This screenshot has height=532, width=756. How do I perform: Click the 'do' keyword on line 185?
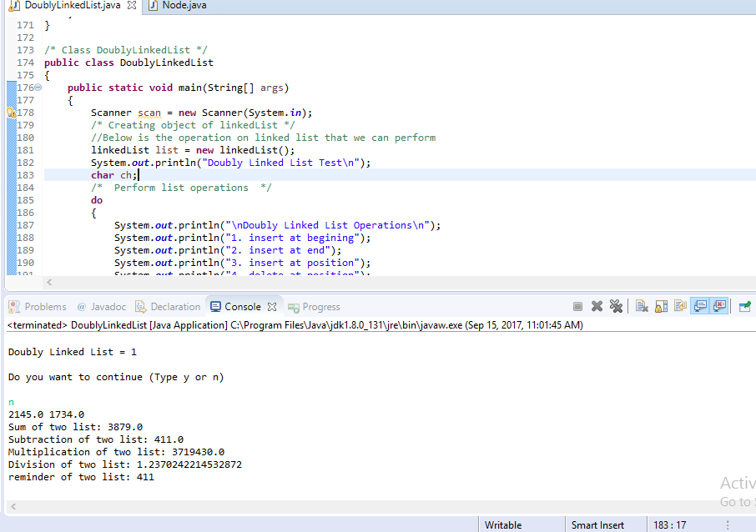97,200
